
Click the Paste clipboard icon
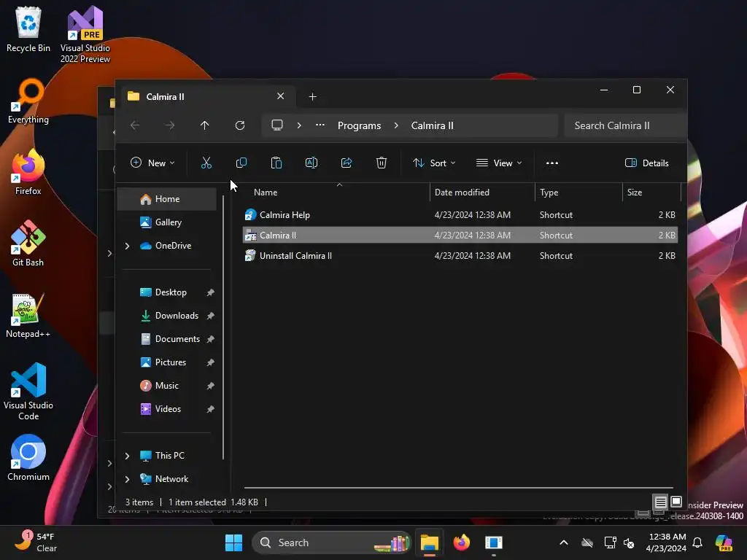click(276, 163)
